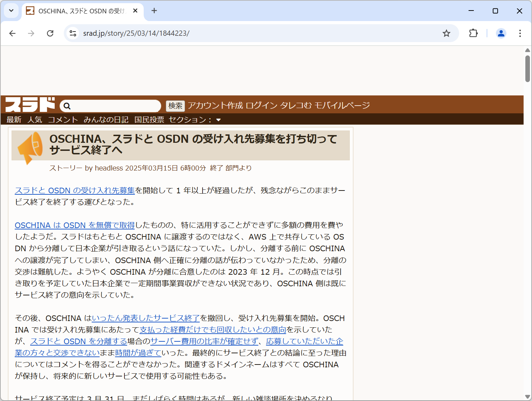Open link いったん発表したサービス終了

point(146,318)
